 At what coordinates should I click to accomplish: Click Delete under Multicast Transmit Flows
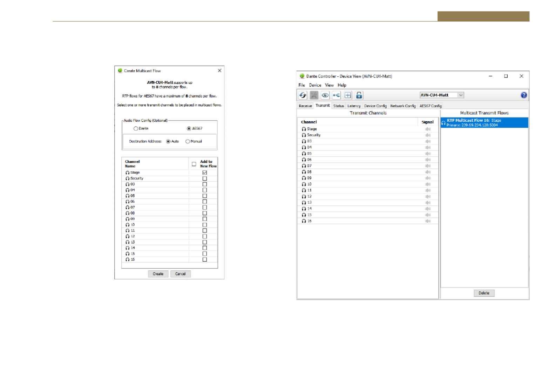[484, 293]
